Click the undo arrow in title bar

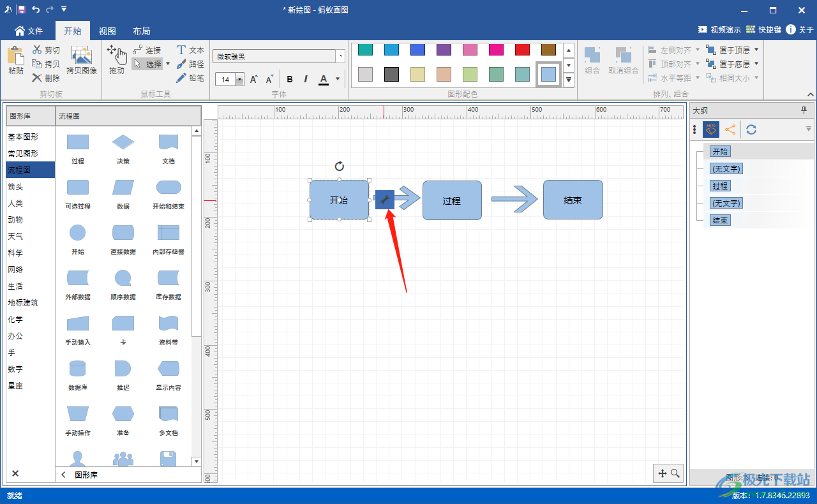coord(36,10)
